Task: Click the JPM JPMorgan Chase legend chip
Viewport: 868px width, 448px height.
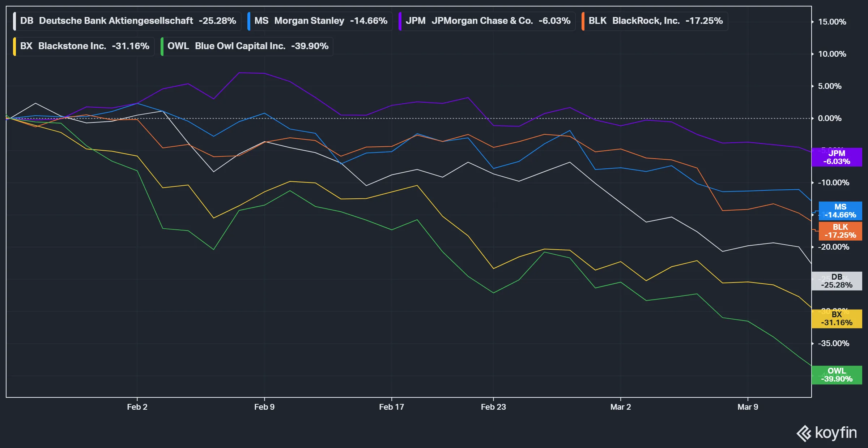Action: [x=487, y=21]
